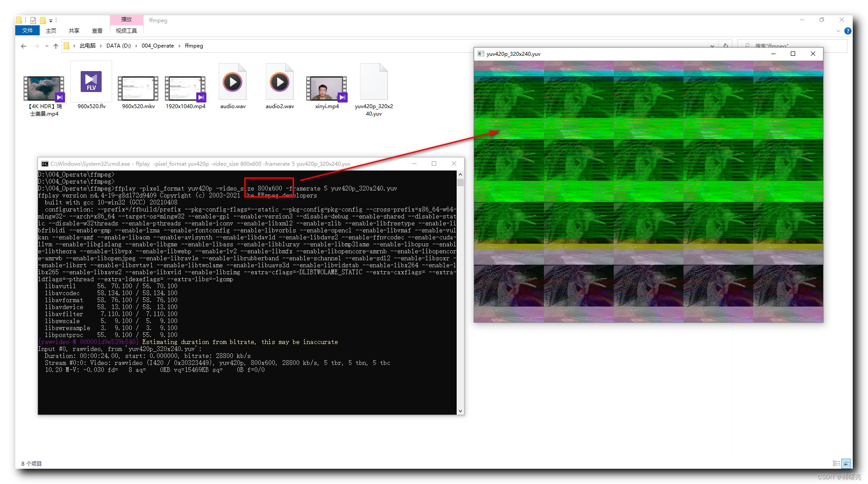
Task: Open the 1920x1040.mp4 thumbnail
Action: point(185,88)
